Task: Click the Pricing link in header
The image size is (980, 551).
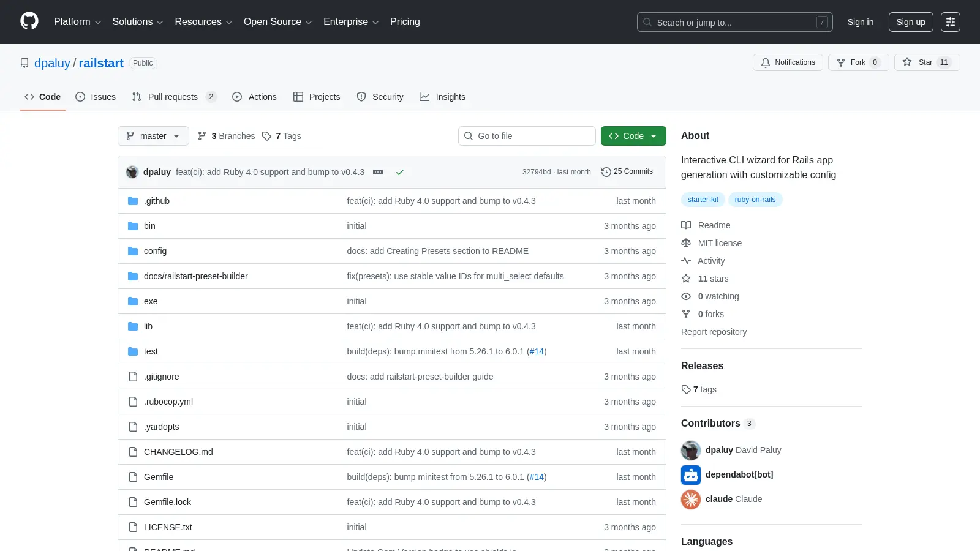Action: pos(405,22)
